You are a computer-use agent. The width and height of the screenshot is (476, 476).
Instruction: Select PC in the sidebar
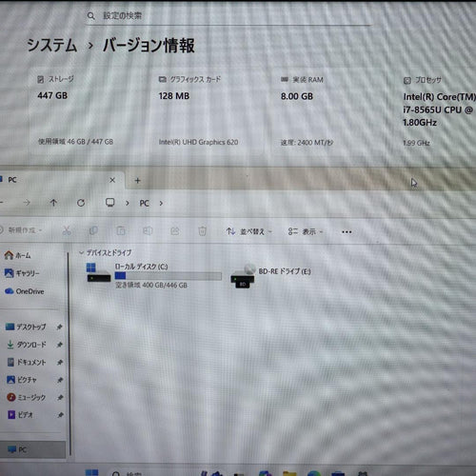click(32, 449)
